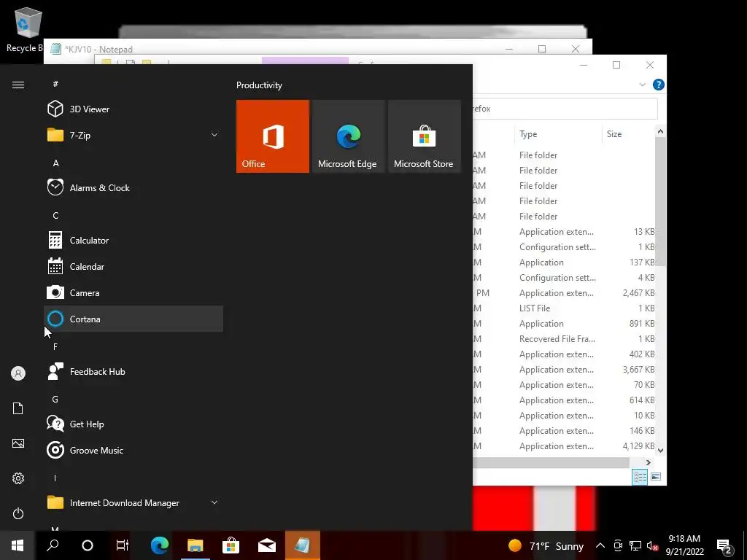Show hidden tray icons

pyautogui.click(x=600, y=545)
